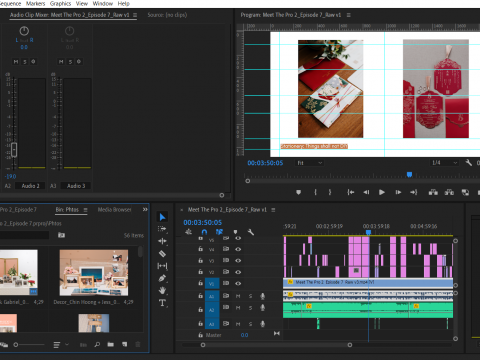Open the Graphics menu
Image resolution: width=480 pixels, height=360 pixels.
[60, 4]
